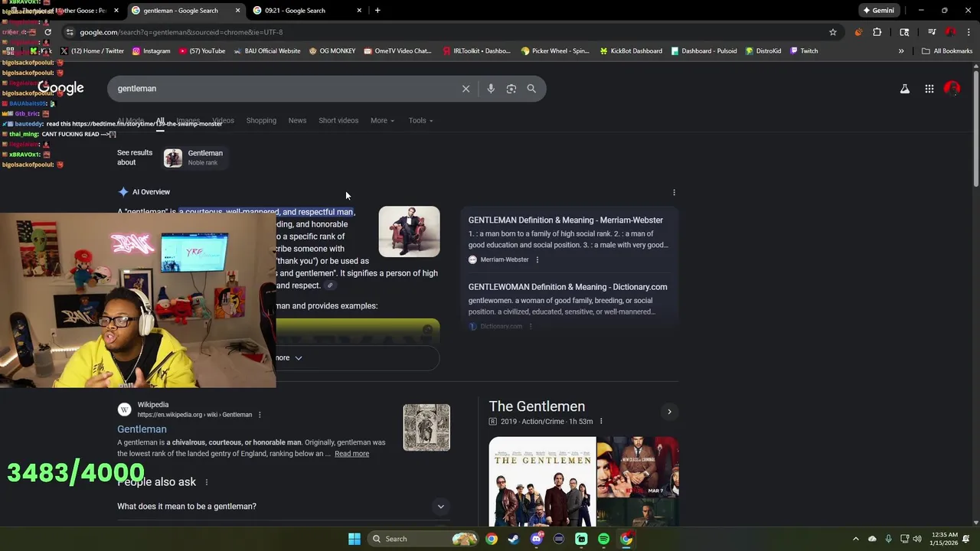980x551 pixels.
Task: Open the KickBot Dashboard bookmark
Action: click(631, 51)
